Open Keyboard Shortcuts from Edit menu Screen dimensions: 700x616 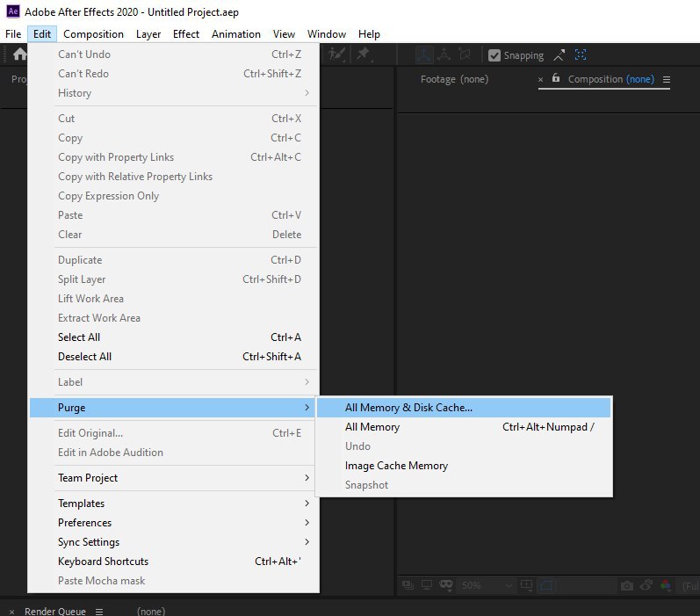174,561
